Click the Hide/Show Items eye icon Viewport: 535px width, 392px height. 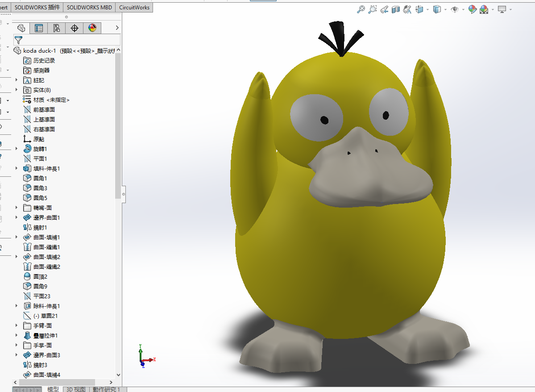coord(455,9)
